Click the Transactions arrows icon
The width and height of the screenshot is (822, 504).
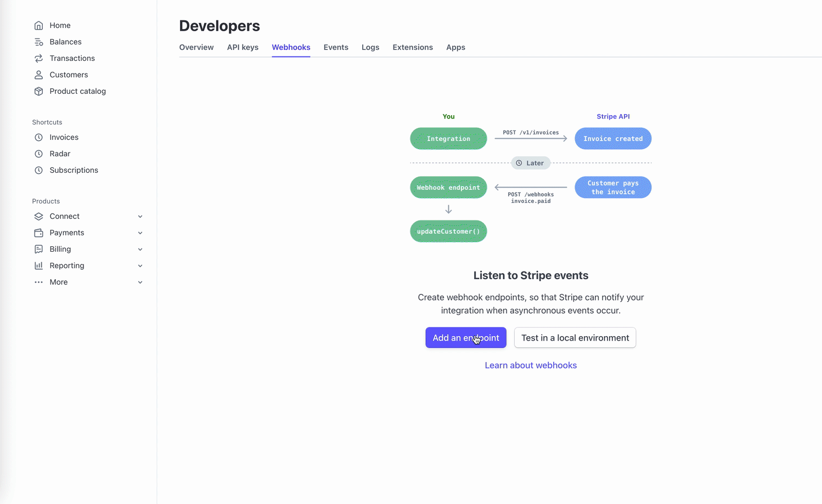click(x=38, y=58)
